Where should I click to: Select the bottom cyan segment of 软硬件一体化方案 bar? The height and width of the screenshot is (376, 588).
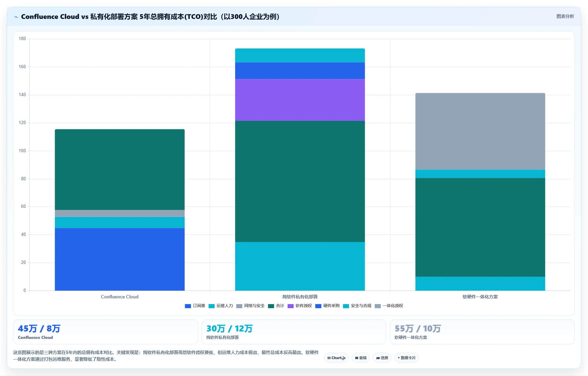coord(480,284)
